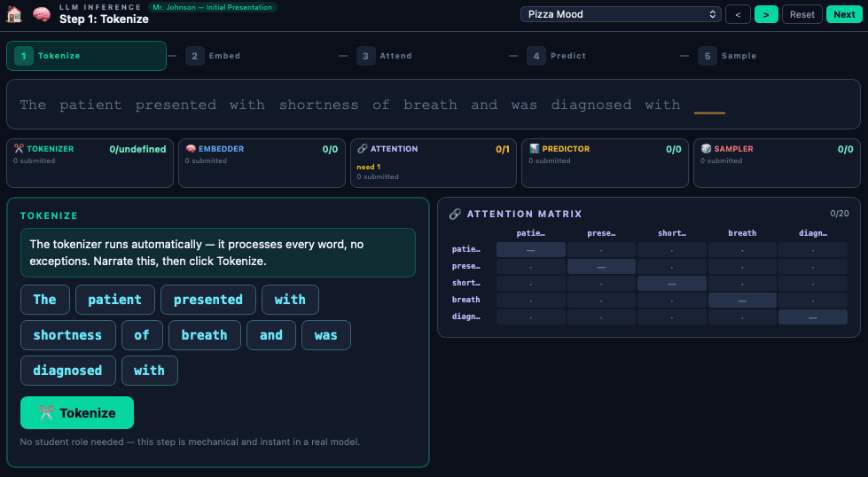Click the 'short…' row label in matrix

[x=466, y=283]
